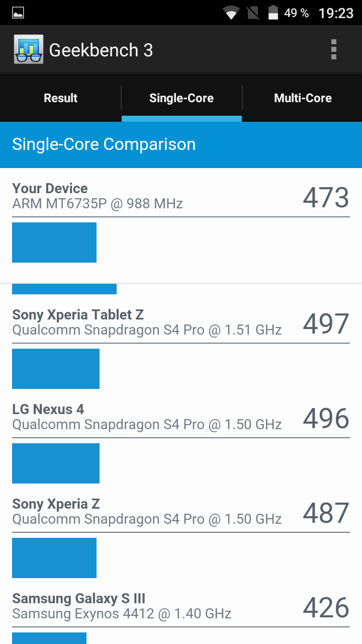Screen dimensions: 362x644
Task: Tap the Geekbench 3 app icon
Action: (x=29, y=50)
